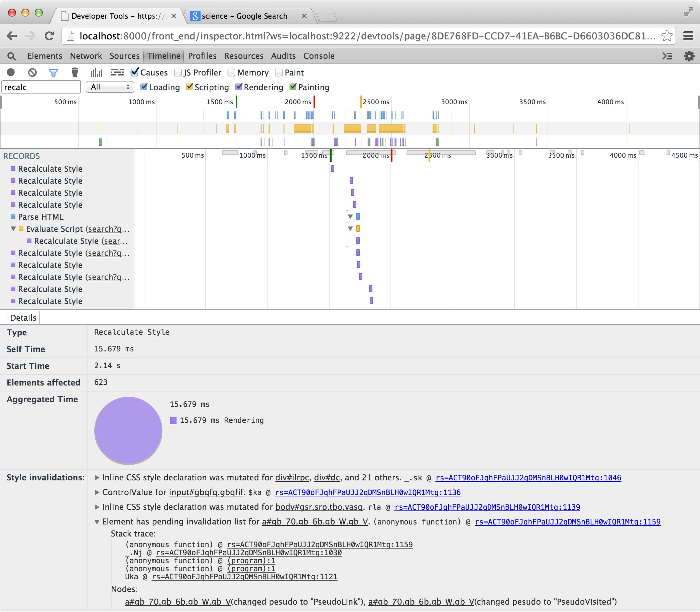
Task: Toggle the blue filter funnel icon
Action: [53, 72]
